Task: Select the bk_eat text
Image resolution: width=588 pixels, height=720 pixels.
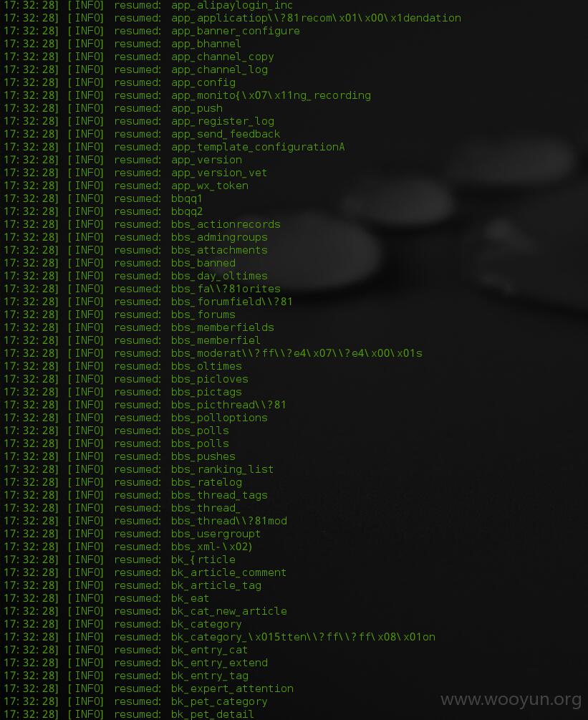Action: pos(190,598)
